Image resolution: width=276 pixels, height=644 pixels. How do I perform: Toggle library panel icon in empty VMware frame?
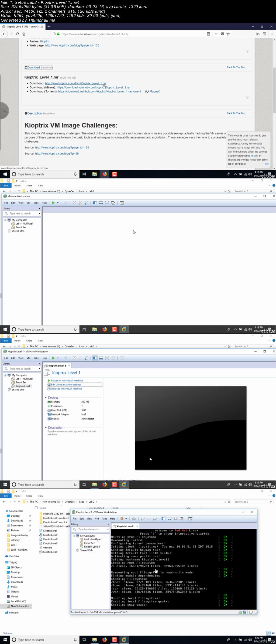pos(95,203)
